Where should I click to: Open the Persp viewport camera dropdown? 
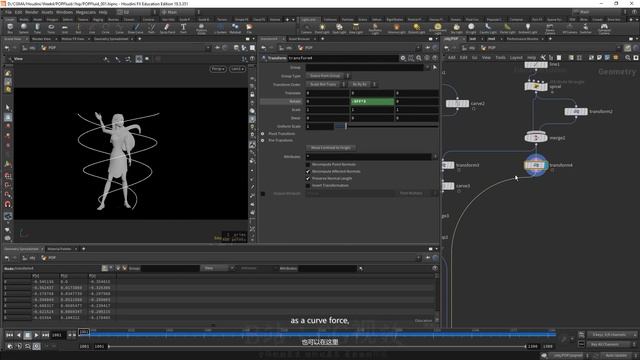pos(218,69)
